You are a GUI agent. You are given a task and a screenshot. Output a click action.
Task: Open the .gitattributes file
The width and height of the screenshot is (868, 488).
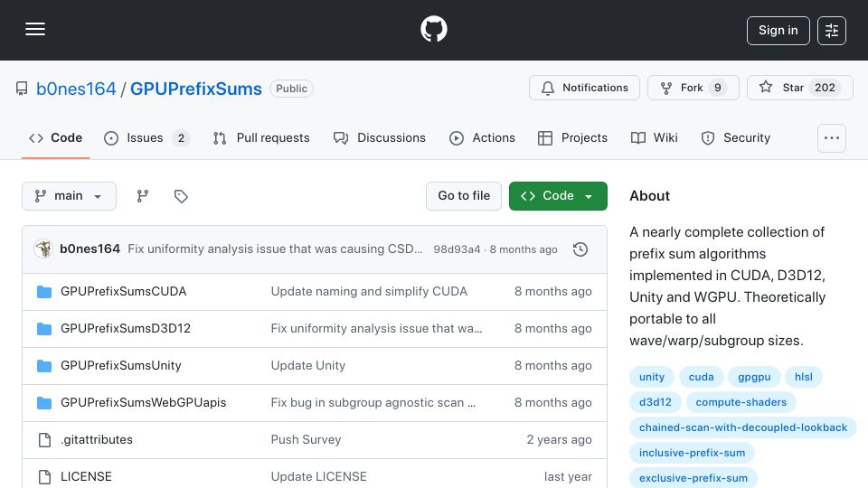[x=97, y=440]
